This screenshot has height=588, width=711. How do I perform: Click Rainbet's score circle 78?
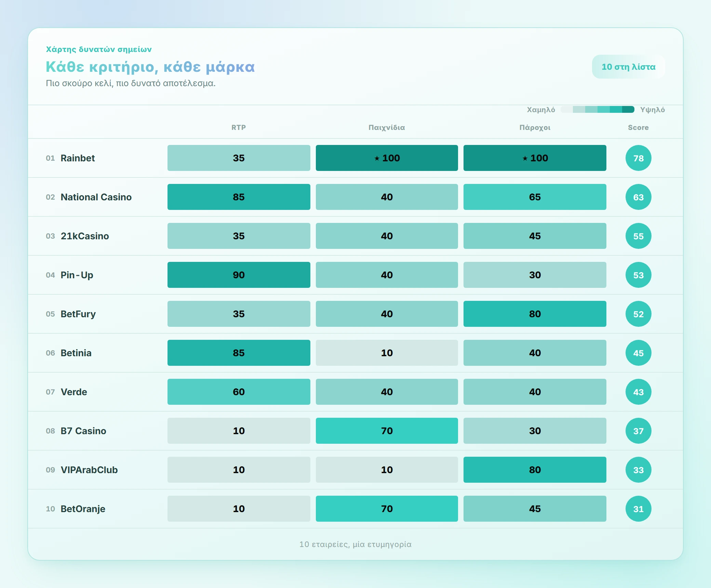638,158
